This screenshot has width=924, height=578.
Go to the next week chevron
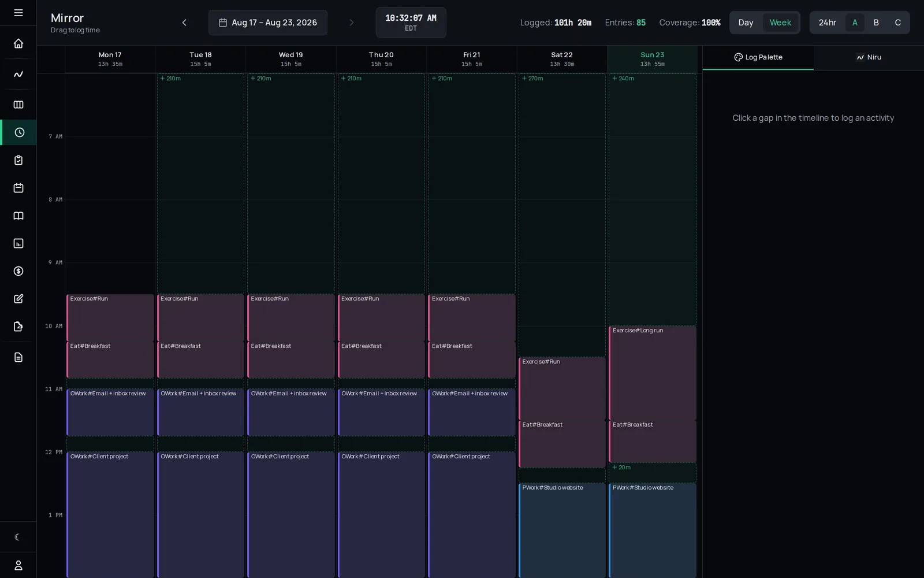[351, 23]
